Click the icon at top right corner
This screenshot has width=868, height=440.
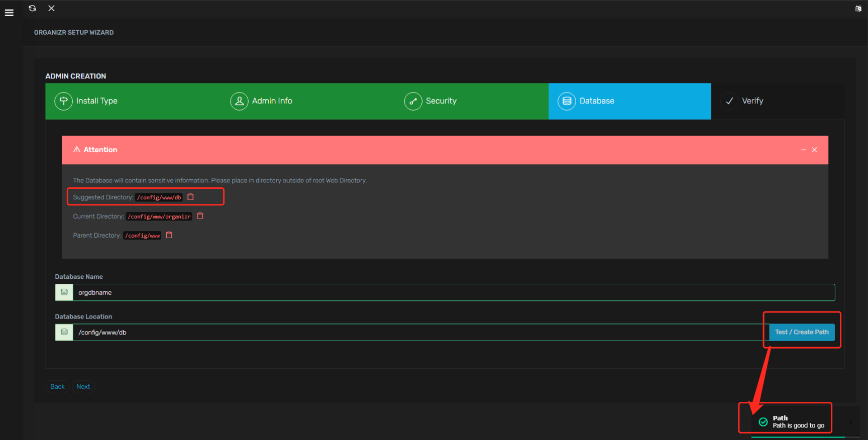[858, 9]
